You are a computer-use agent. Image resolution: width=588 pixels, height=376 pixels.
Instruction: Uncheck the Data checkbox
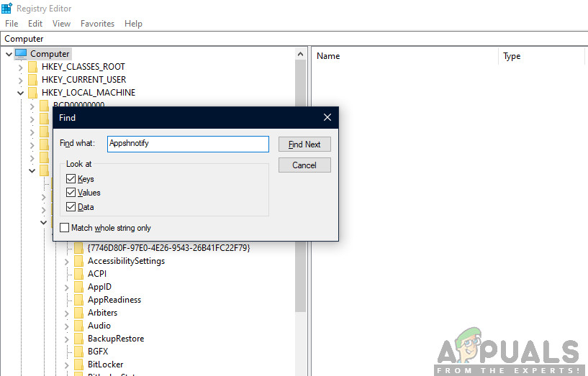(71, 207)
